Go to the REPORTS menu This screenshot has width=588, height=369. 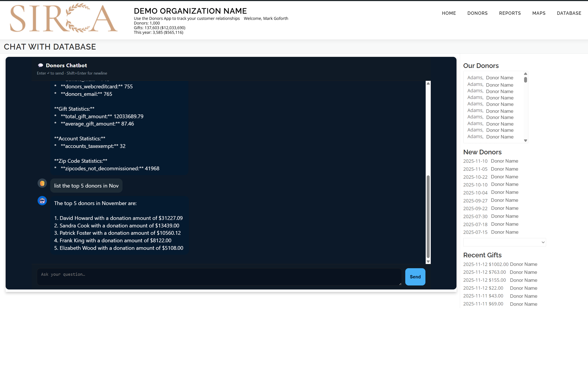click(510, 13)
